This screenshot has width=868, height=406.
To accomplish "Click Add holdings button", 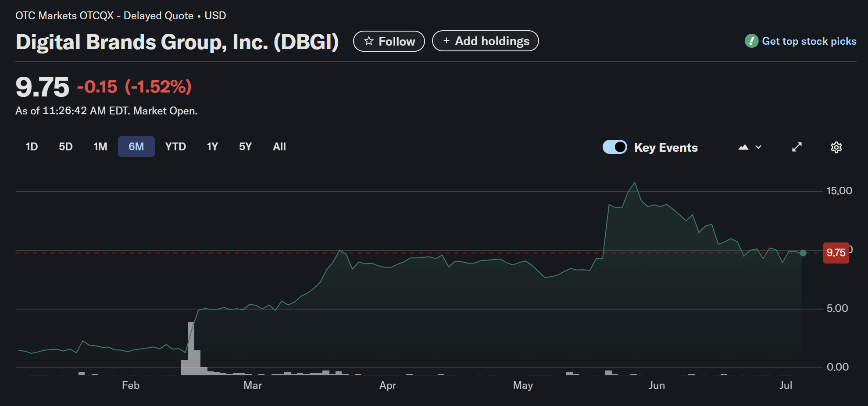I will pyautogui.click(x=485, y=41).
